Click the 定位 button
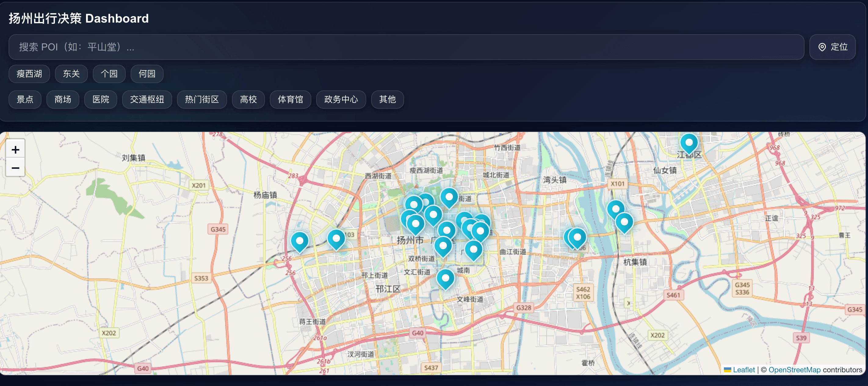 (832, 47)
